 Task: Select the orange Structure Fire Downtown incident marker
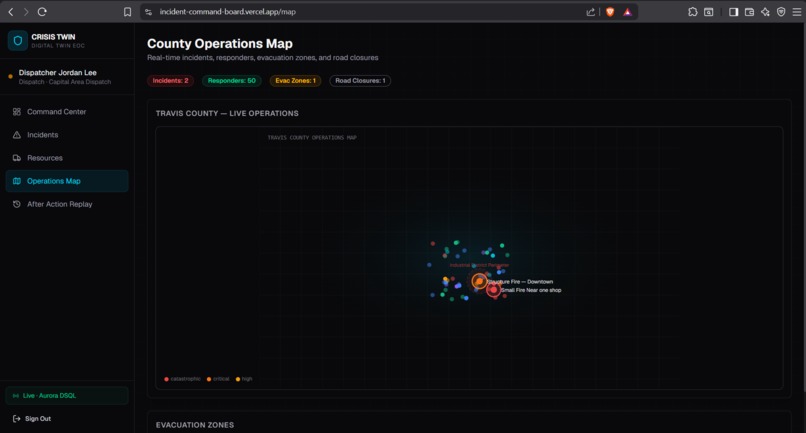[479, 281]
